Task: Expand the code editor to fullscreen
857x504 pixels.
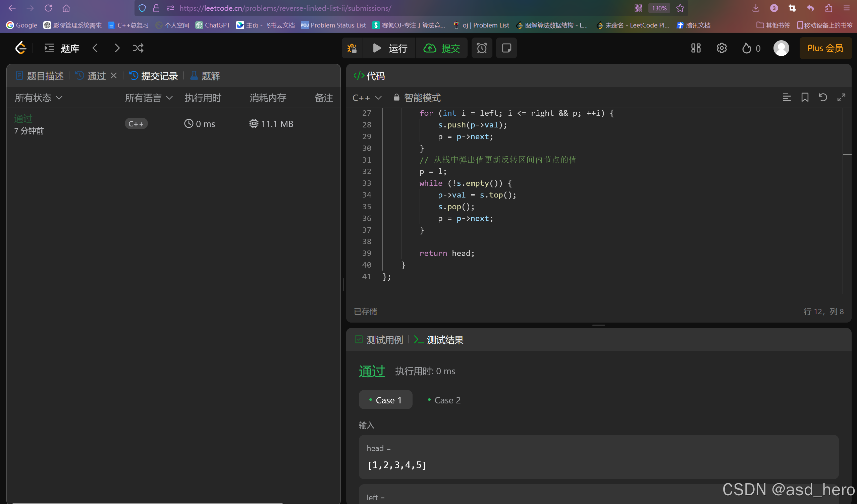Action: pos(841,98)
